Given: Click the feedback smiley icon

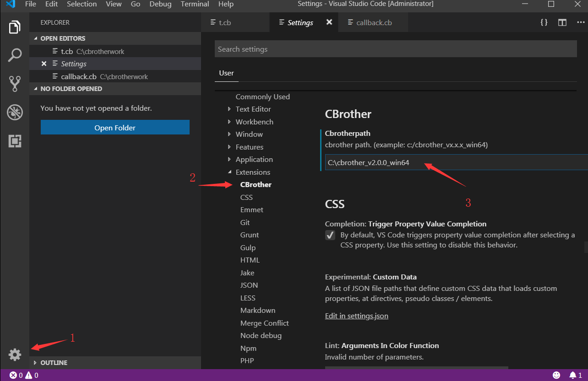Looking at the screenshot, I should point(556,375).
